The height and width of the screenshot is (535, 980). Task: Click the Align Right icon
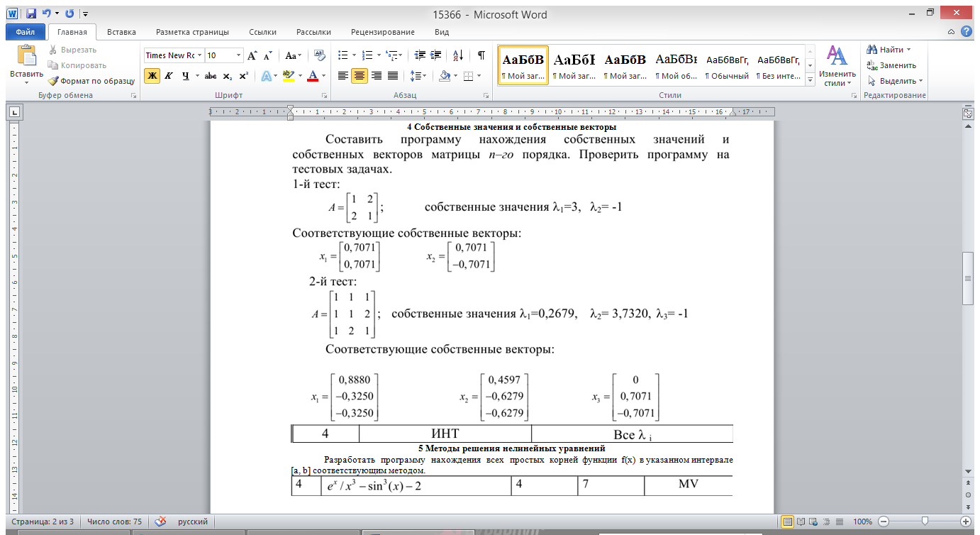(377, 76)
